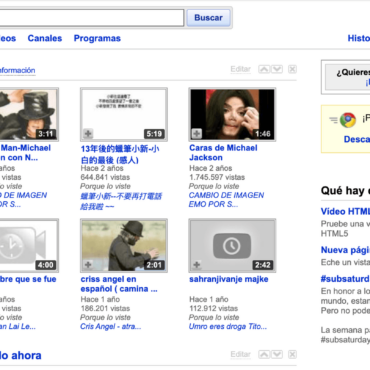
Task: Click the Desca... Chrome download link
Action: tap(357, 139)
